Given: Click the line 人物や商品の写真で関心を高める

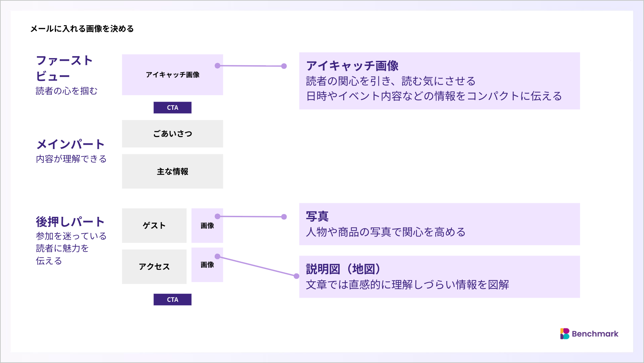Looking at the screenshot, I should pyautogui.click(x=386, y=232).
